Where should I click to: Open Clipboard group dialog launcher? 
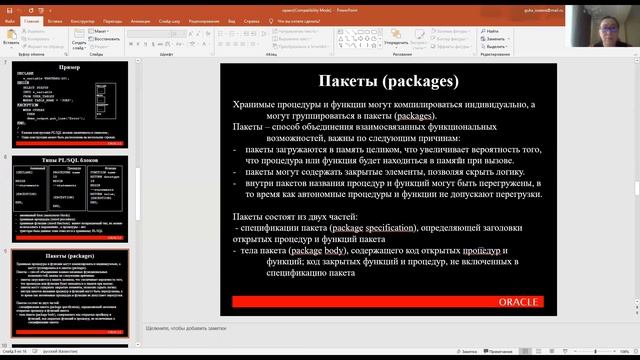66,54
